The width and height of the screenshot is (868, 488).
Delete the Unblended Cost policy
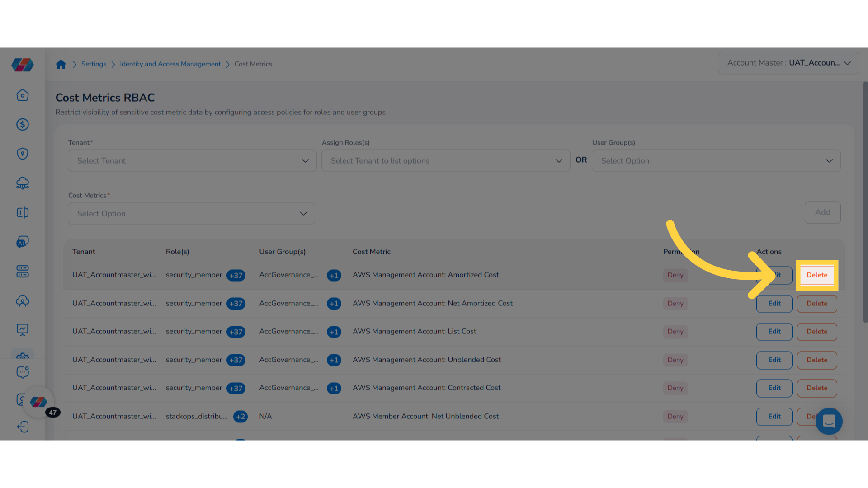point(817,360)
